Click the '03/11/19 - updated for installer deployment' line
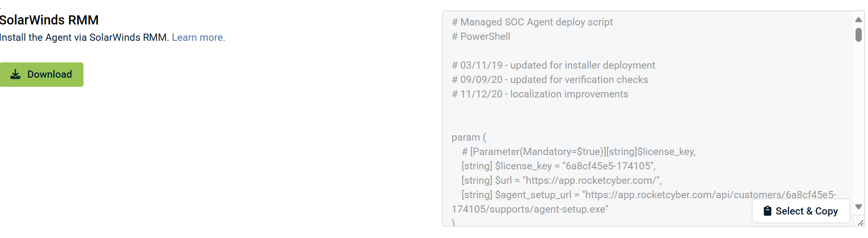Viewport: 868px width, 238px height. 553,65
